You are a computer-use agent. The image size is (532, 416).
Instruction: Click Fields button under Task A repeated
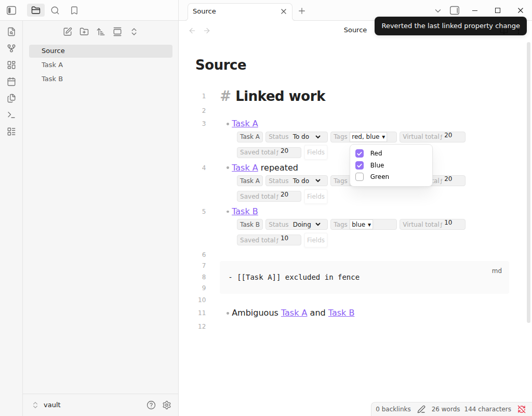[x=315, y=196]
